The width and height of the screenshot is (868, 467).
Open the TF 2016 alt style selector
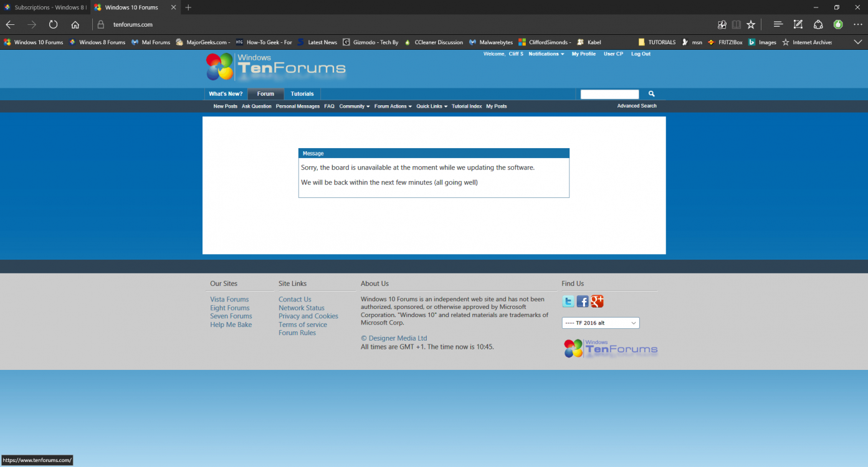pos(601,323)
